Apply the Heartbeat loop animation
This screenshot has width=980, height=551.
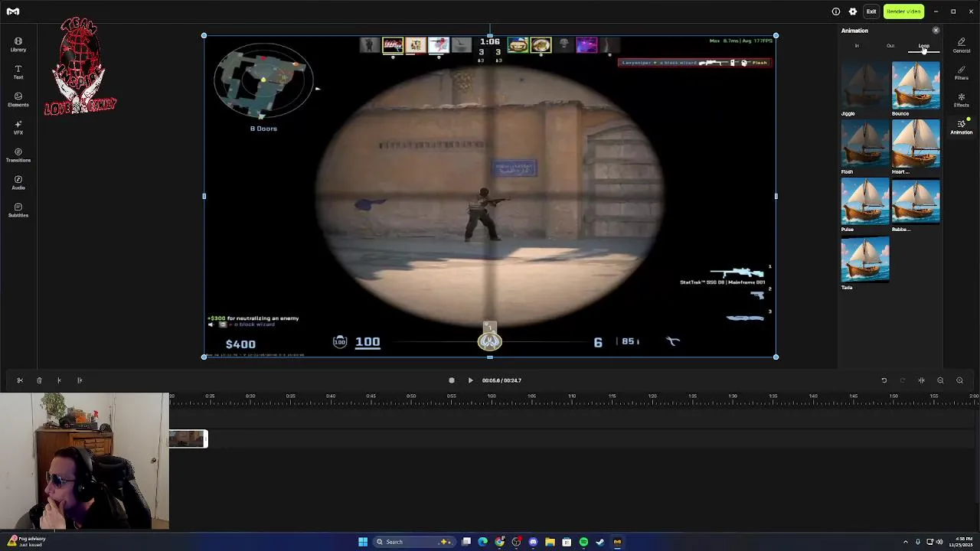pyautogui.click(x=916, y=144)
